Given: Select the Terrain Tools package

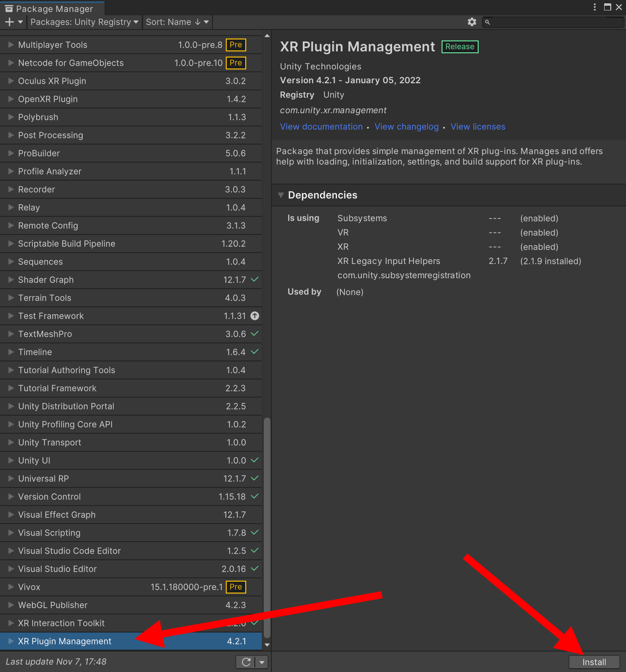Looking at the screenshot, I should point(131,298).
